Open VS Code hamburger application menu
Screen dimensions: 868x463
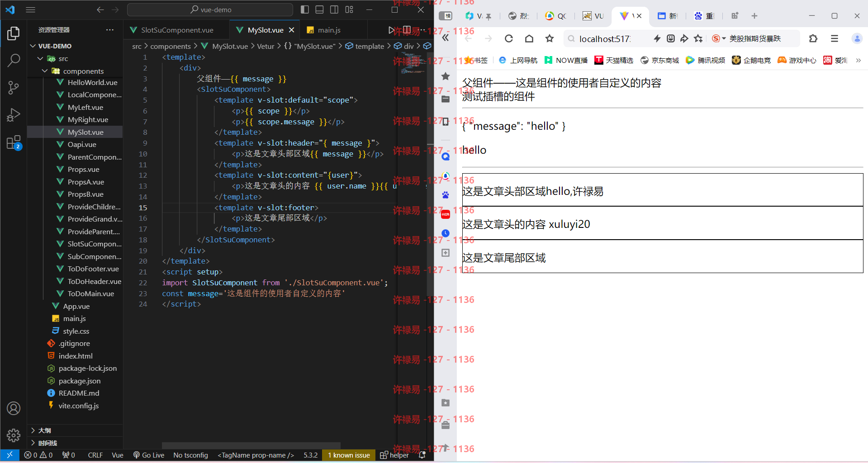31,9
